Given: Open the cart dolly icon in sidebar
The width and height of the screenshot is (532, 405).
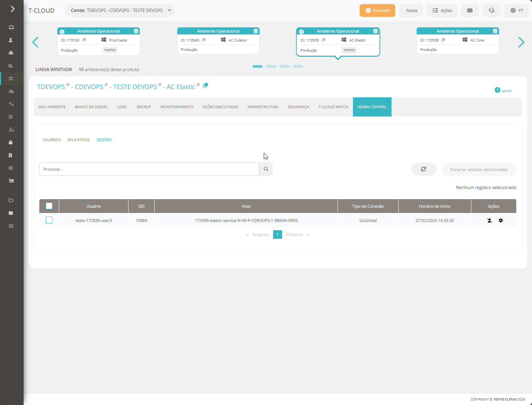Looking at the screenshot, I should (x=11, y=181).
